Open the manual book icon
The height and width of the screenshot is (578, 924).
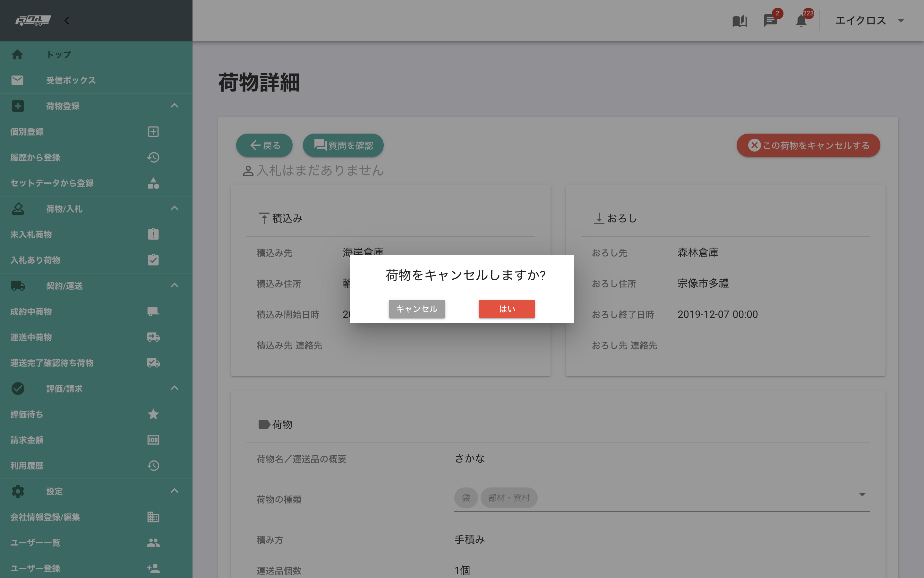pyautogui.click(x=740, y=21)
